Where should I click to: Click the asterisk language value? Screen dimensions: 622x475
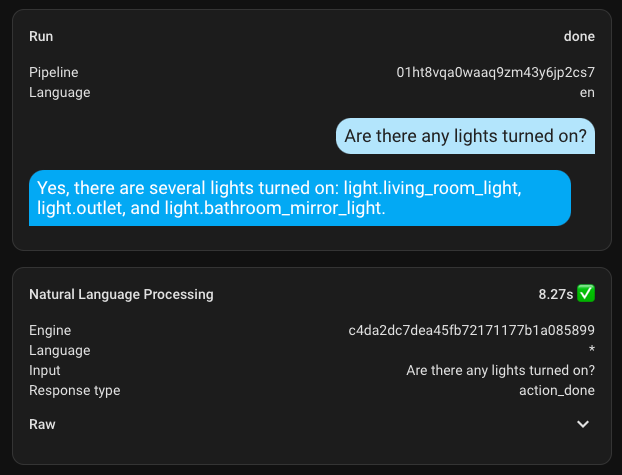[592, 350]
